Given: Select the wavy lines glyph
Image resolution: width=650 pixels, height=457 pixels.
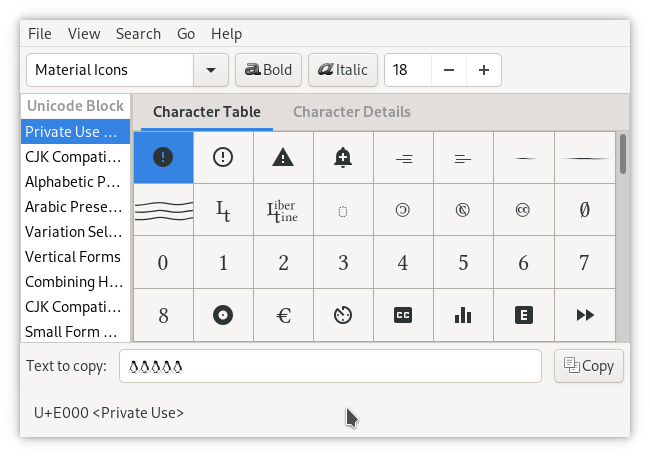Looking at the screenshot, I should click(163, 210).
